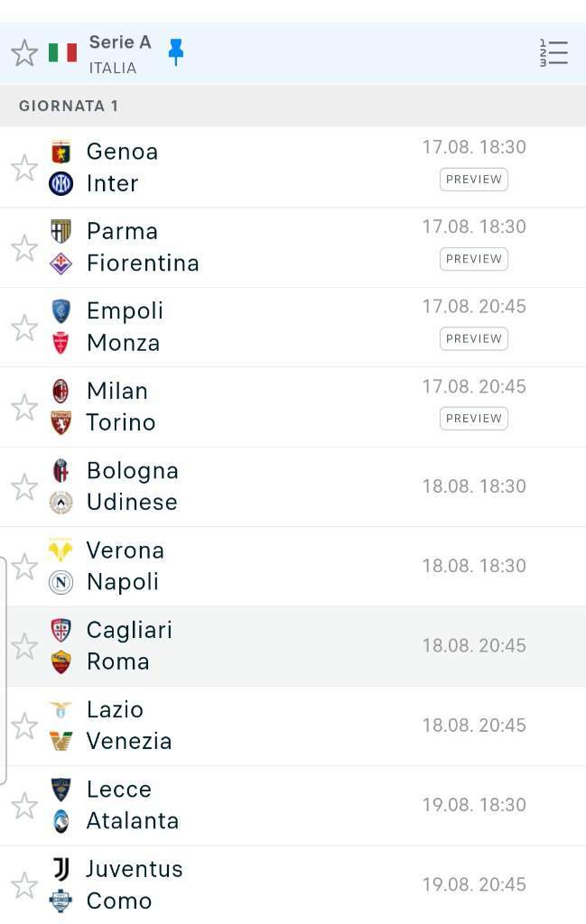Star the Genoa vs Inter match
This screenshot has height=924, width=586.
point(24,168)
